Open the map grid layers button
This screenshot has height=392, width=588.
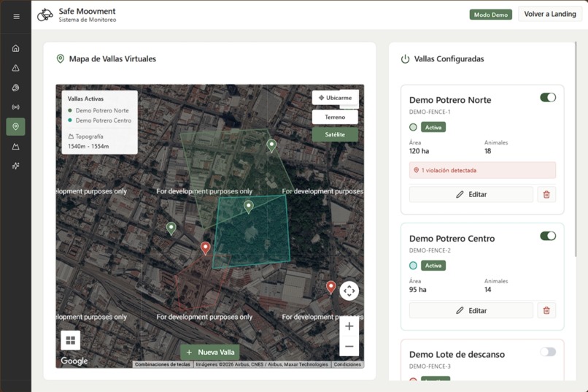pos(71,340)
